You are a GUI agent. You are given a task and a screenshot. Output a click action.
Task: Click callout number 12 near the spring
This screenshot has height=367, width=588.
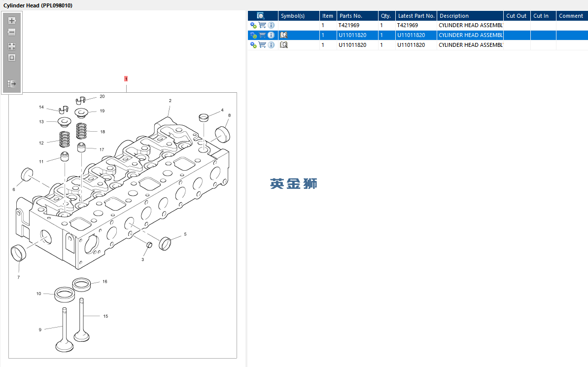click(x=41, y=143)
